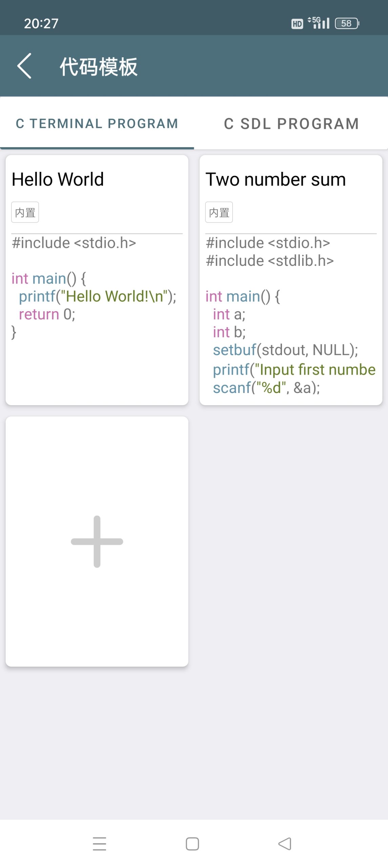The image size is (388, 868).
Task: Tap the HD status bar icon
Action: 297,23
